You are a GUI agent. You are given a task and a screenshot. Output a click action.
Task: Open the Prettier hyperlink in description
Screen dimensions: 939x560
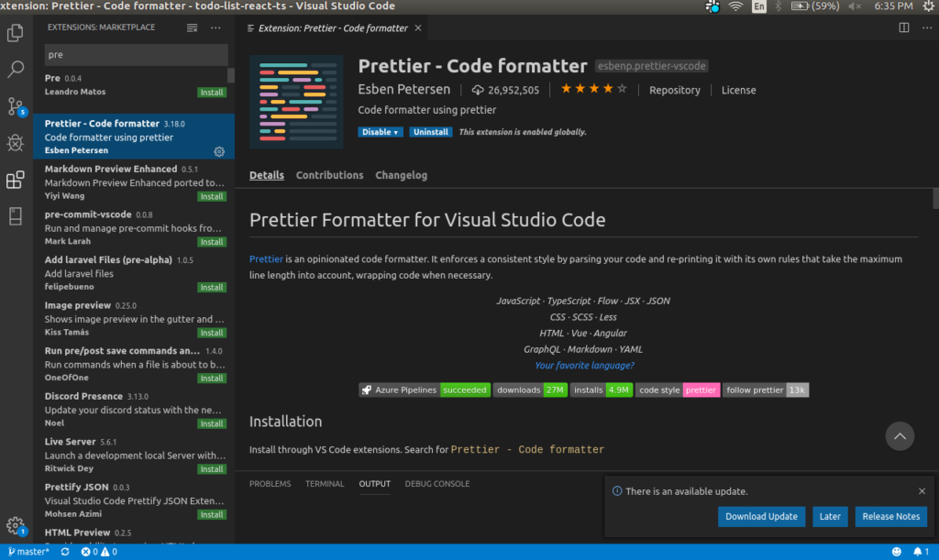tap(266, 259)
